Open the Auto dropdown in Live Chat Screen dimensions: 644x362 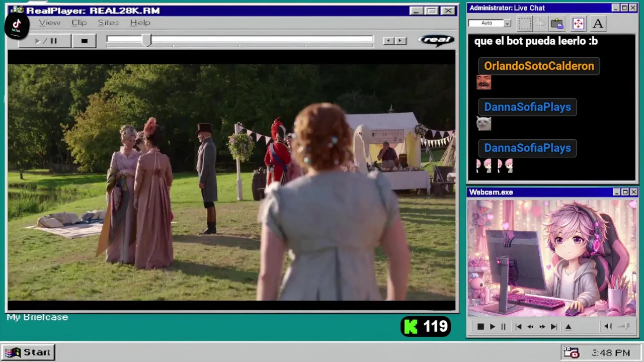(507, 23)
